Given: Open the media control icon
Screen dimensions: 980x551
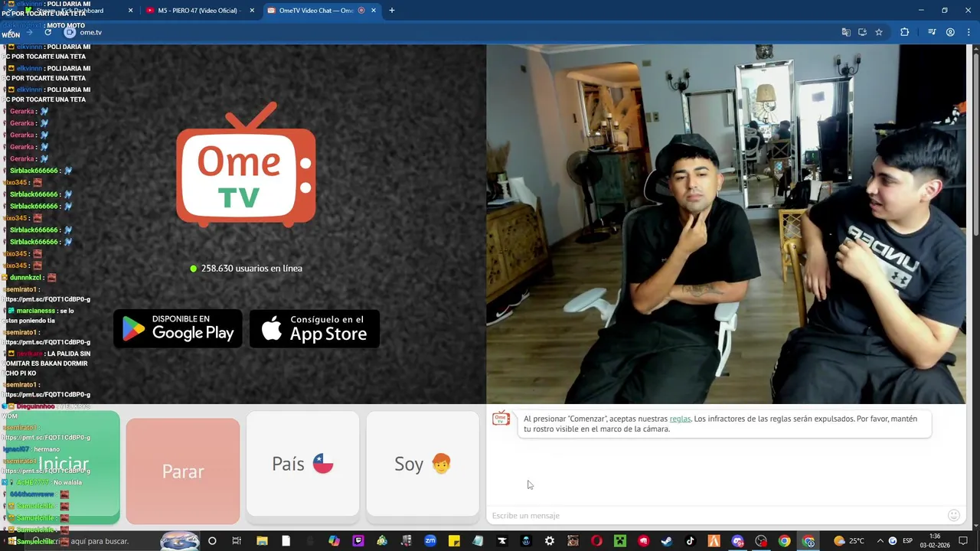Looking at the screenshot, I should pos(932,32).
